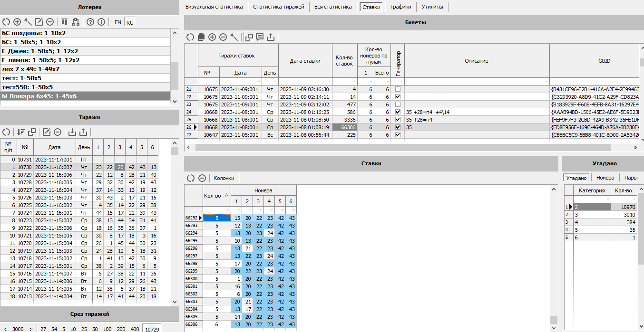Image resolution: width=644 pixels, height=332 pixels.
Task: Toggle Генератор checkbox in ticket row 27
Action: [x=398, y=135]
